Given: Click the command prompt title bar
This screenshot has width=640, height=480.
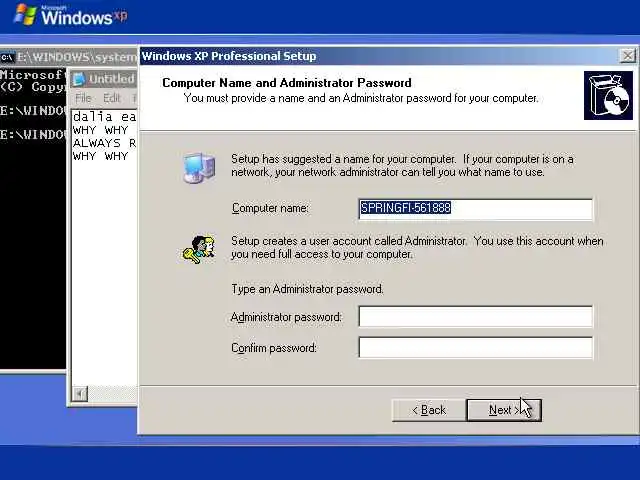Looking at the screenshot, I should coord(69,57).
